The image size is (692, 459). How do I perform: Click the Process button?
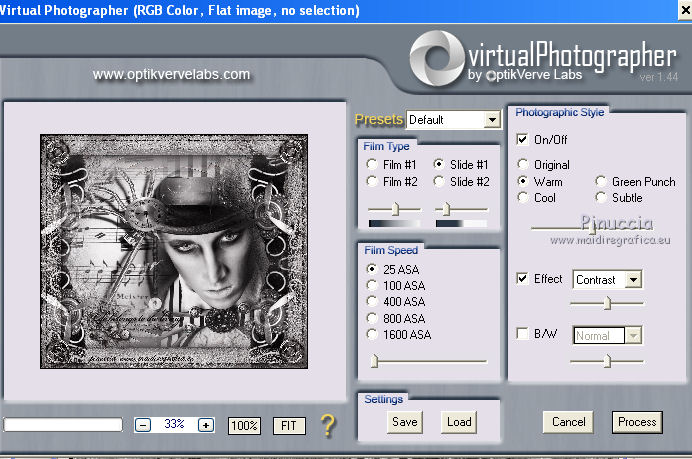[x=637, y=422]
